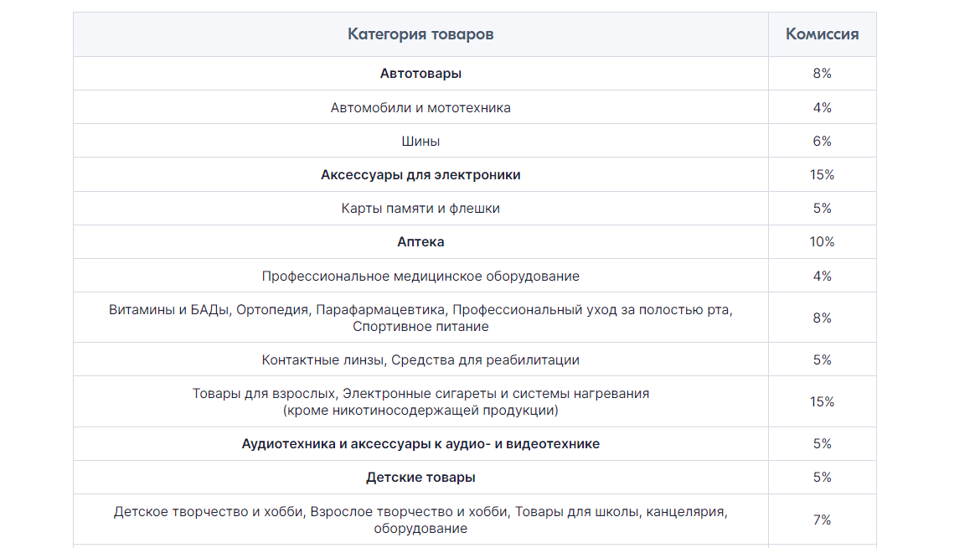The image size is (980, 548).
Task: Select 'Аудиотехника и аксессуары' category heading
Action: coord(420,443)
